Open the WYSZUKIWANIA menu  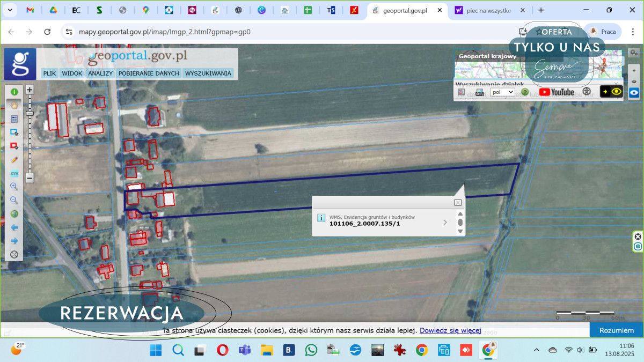pyautogui.click(x=208, y=73)
